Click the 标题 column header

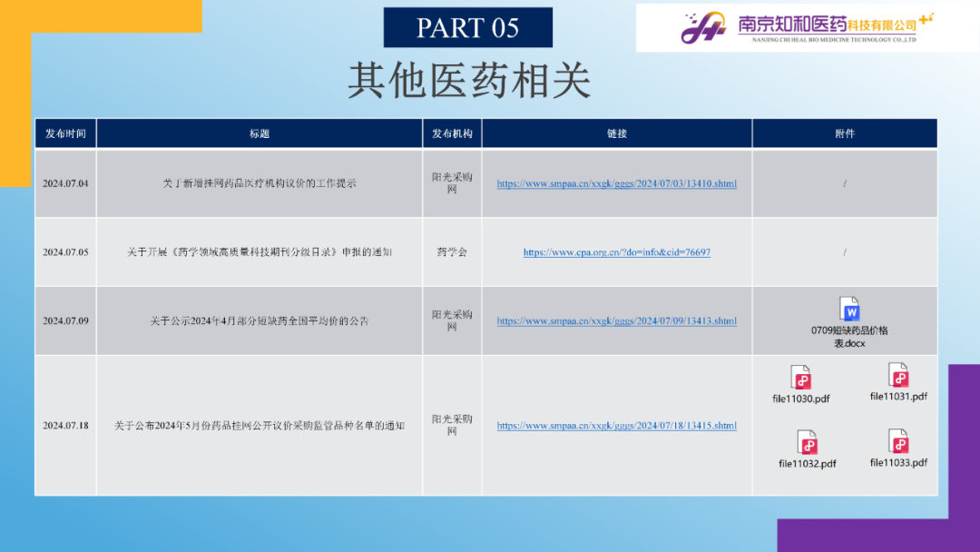[260, 133]
